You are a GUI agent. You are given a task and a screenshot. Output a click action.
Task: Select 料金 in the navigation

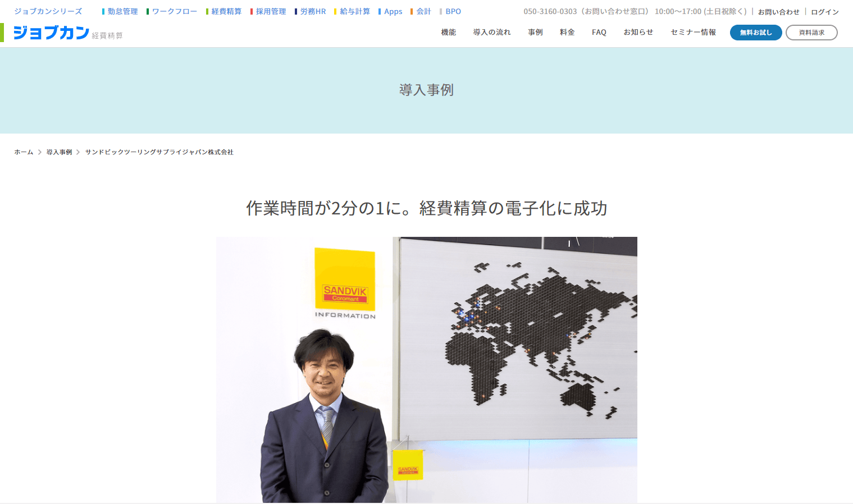[x=567, y=33]
